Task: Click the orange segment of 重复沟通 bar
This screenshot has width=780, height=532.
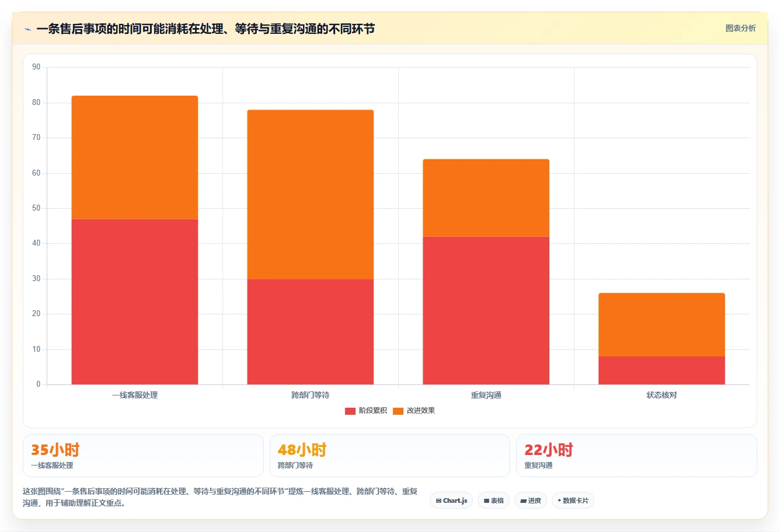Action: pyautogui.click(x=486, y=198)
